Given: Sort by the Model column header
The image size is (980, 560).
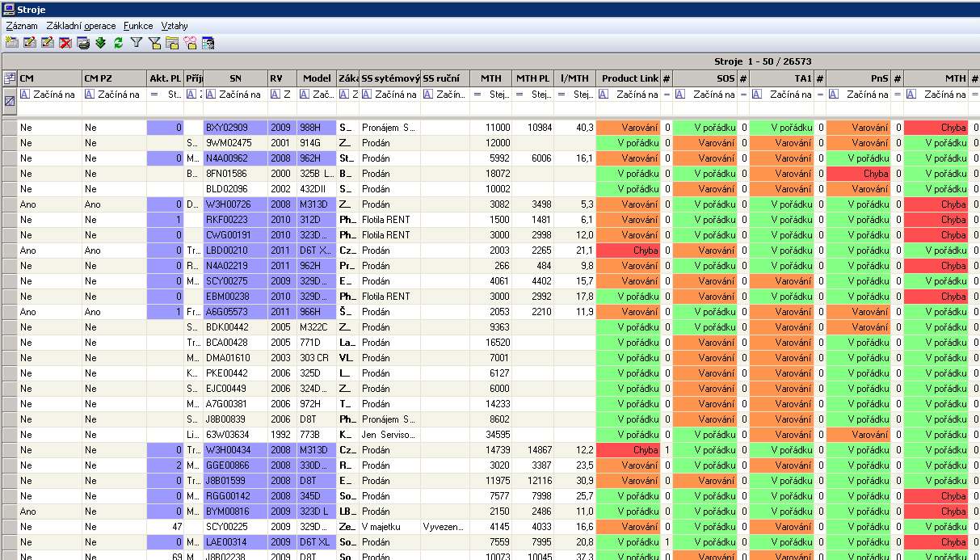Looking at the screenshot, I should [x=317, y=78].
